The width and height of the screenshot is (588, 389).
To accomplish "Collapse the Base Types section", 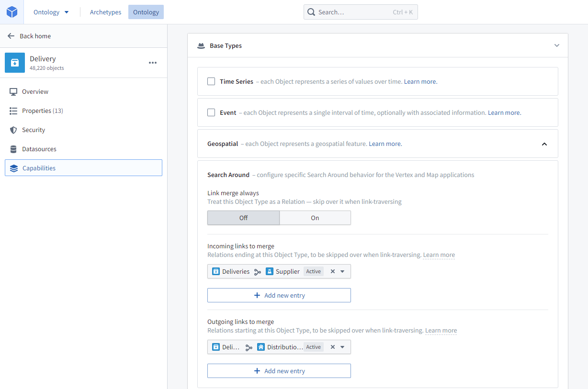I will click(557, 46).
